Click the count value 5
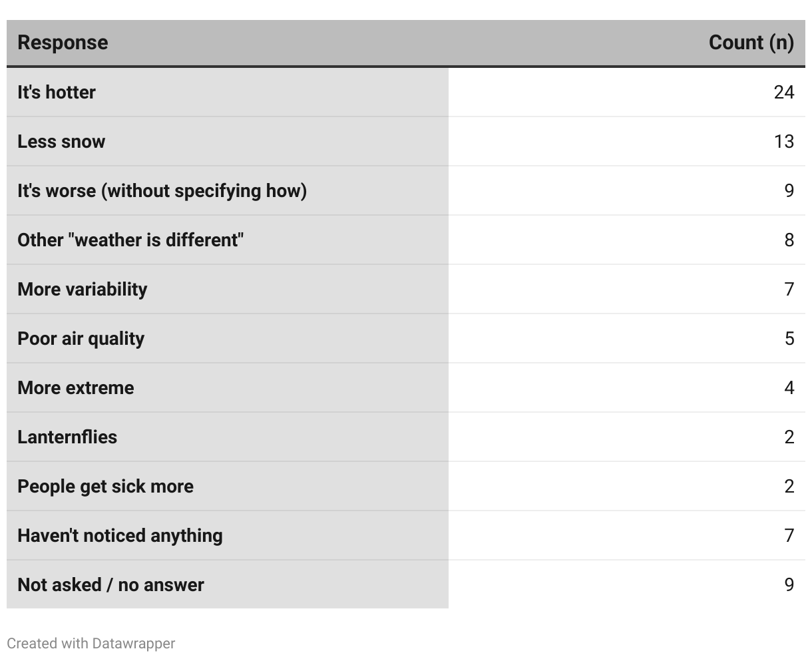The height and width of the screenshot is (659, 812). (789, 338)
